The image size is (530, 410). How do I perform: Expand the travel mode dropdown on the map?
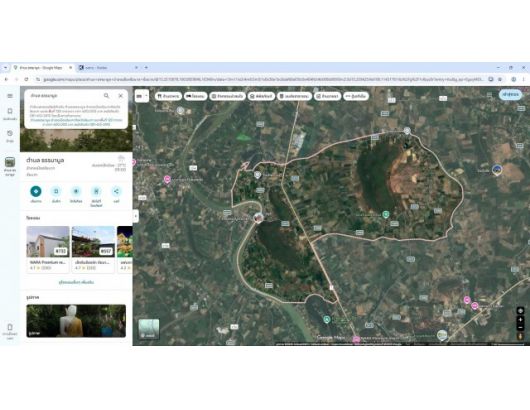pyautogui.click(x=142, y=96)
